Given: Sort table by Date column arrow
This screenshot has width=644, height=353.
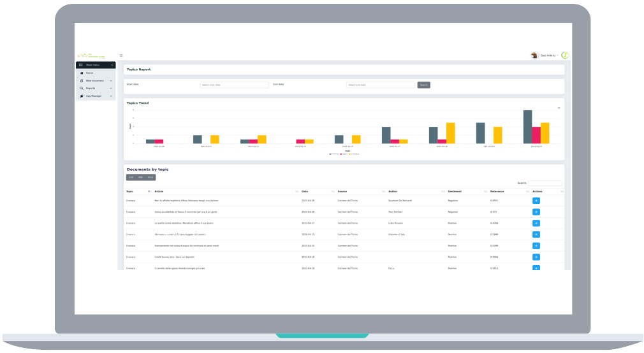Looking at the screenshot, I should (333, 192).
